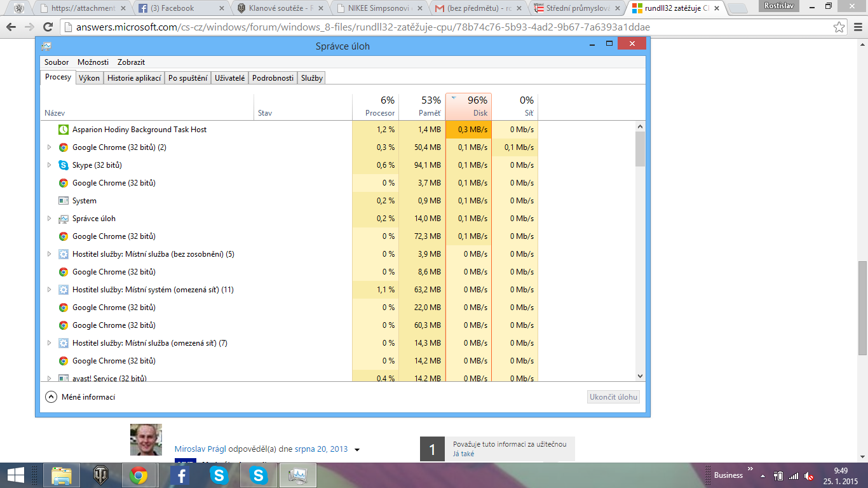Viewport: 868px width, 488px height.
Task: Reload the Chrome page
Action: click(x=48, y=27)
